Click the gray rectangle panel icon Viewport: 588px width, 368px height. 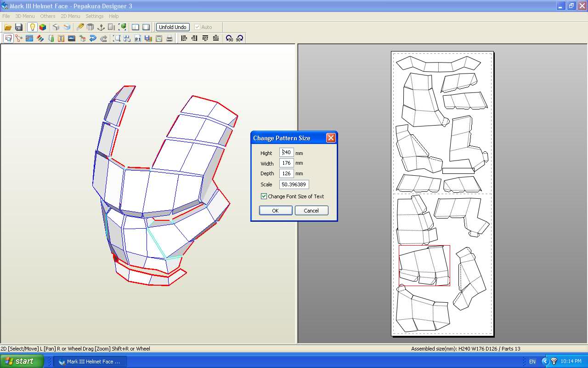click(112, 27)
